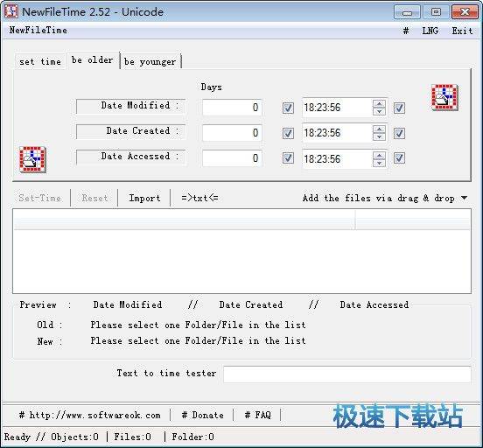The width and height of the screenshot is (483, 448).
Task: Click the Files:0 status bar entry
Action: coord(132,437)
